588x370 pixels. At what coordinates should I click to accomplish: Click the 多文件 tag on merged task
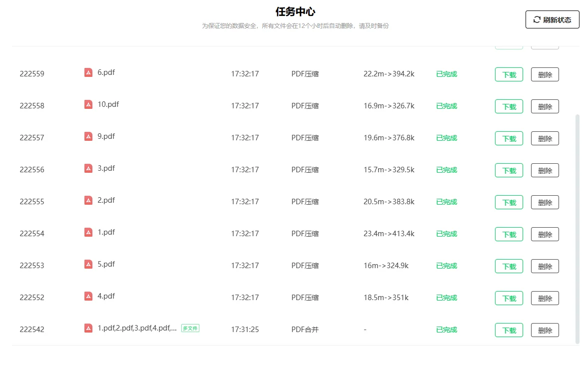(x=190, y=328)
